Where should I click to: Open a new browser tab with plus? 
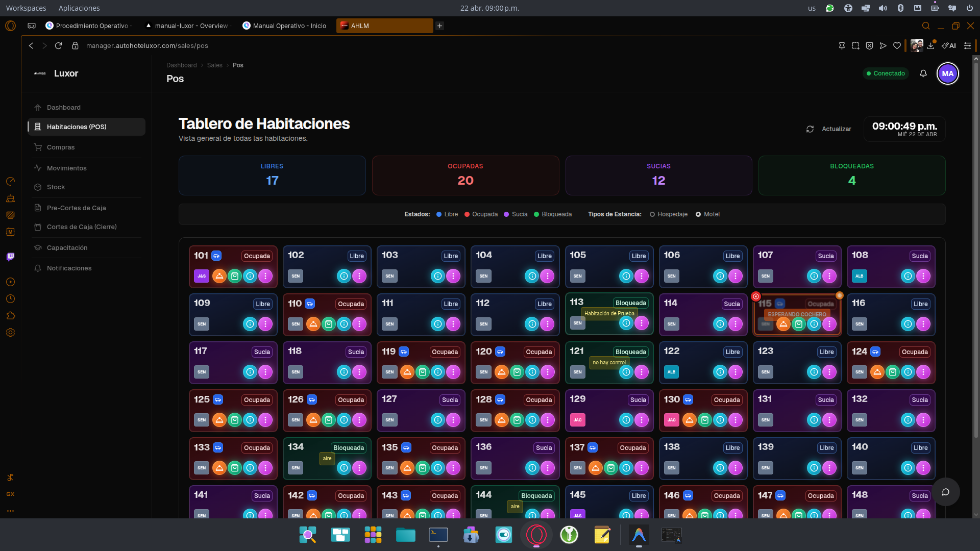(439, 26)
